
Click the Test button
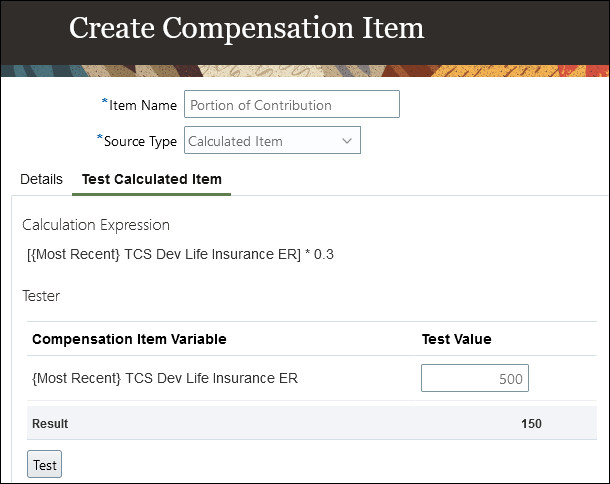(x=44, y=464)
